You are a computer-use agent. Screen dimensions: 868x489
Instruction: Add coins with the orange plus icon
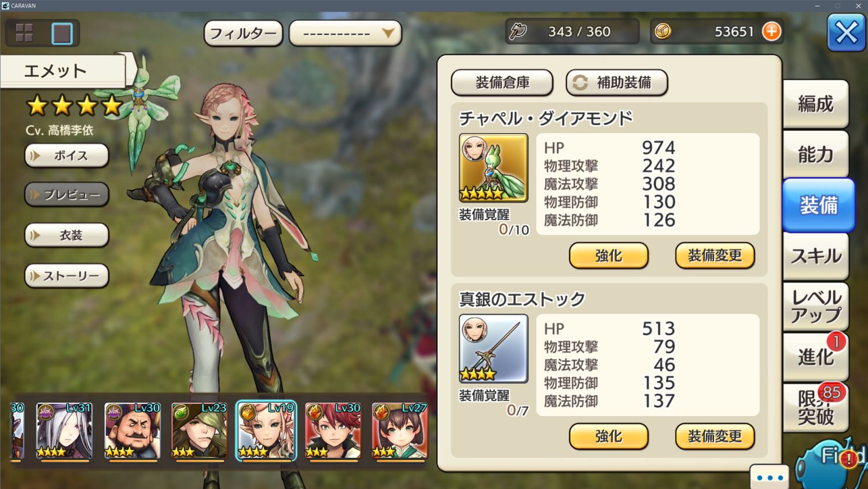click(771, 31)
